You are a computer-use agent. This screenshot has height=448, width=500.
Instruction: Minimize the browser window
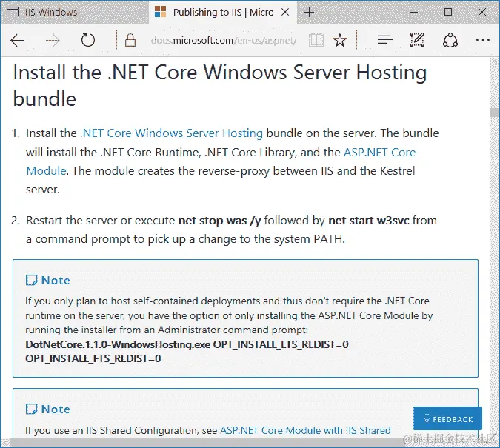tap(414, 12)
